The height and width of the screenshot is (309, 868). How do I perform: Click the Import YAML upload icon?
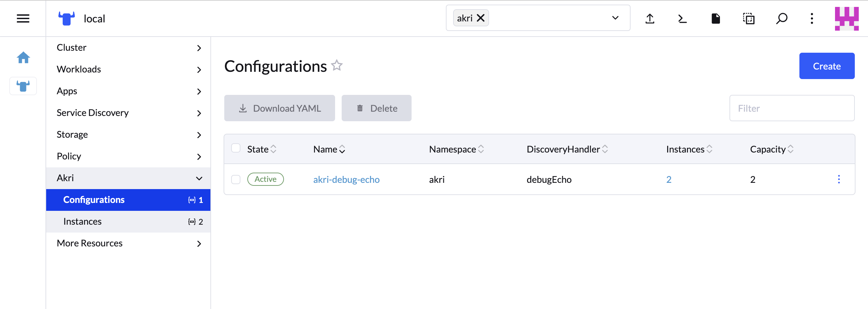[x=649, y=18]
